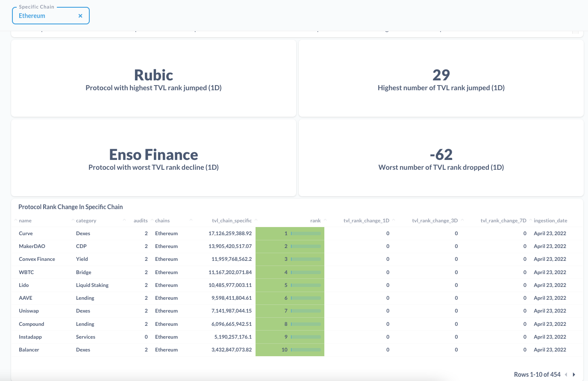Viewport: 588px width, 381px height.
Task: Select the Uniswap row name
Action: coord(29,311)
